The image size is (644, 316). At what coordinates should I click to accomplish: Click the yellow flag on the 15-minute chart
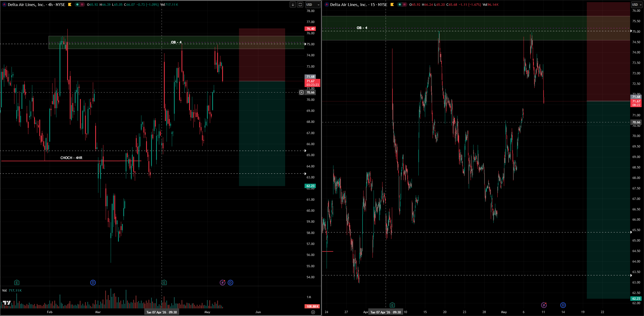coord(392,4)
